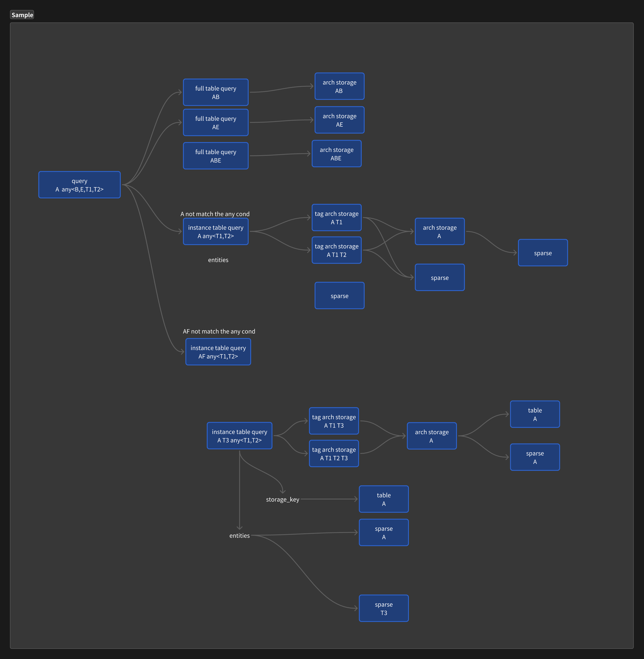Click instance table query AF any<T1,T2> node
This screenshot has height=659, width=644.
218,352
